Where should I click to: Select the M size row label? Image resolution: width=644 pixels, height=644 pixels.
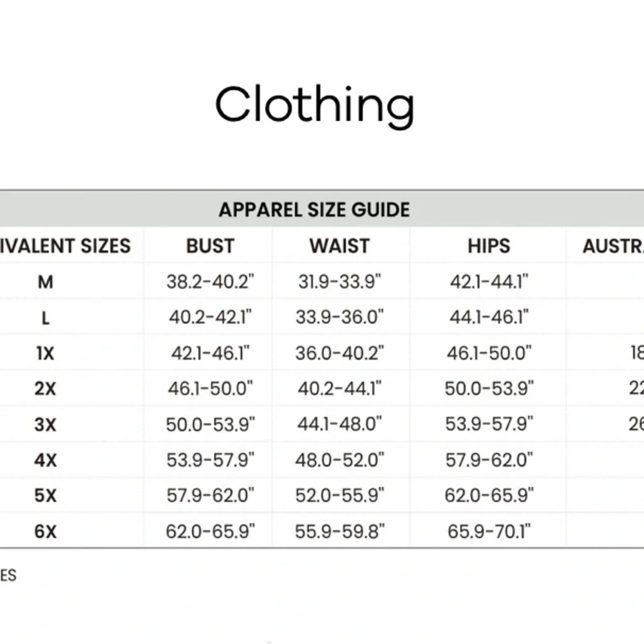pos(45,282)
